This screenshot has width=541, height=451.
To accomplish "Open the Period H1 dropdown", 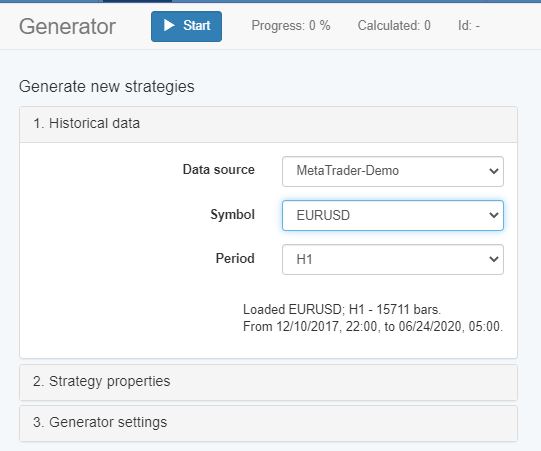I will point(393,259).
